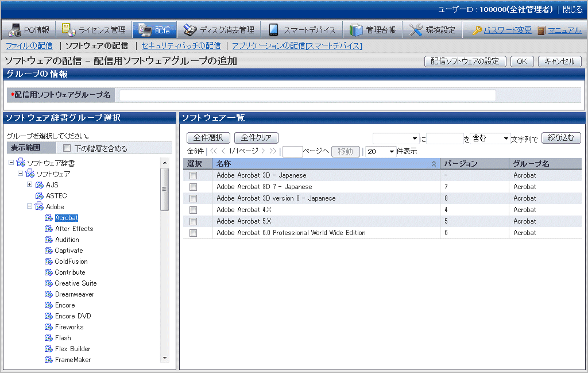Viewport: 588px width, 373px height.
Task: Click the Contribute group icon
Action: click(x=49, y=272)
